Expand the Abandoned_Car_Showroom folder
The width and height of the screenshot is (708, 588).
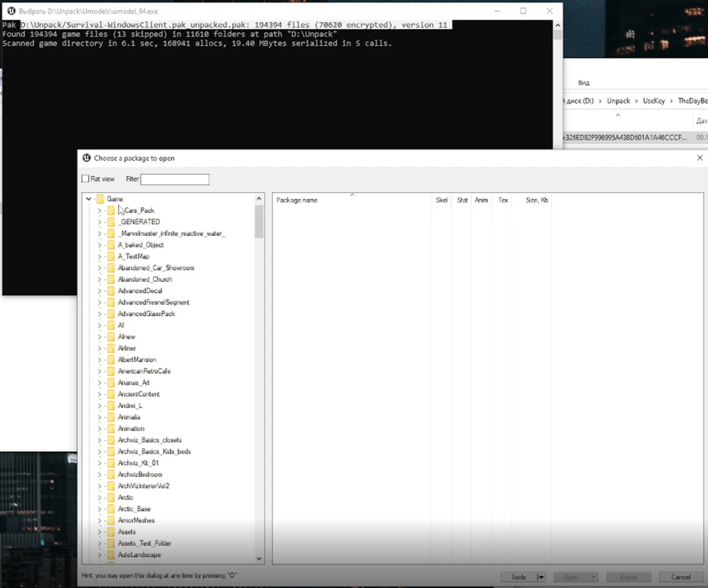coord(99,268)
